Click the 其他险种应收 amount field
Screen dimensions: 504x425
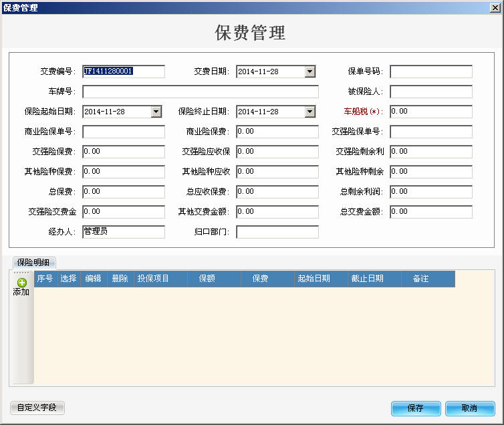pyautogui.click(x=277, y=172)
